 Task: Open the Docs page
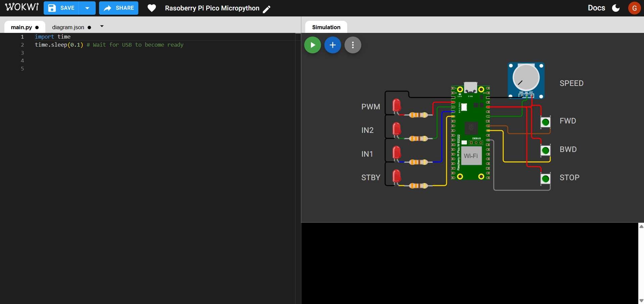(596, 8)
